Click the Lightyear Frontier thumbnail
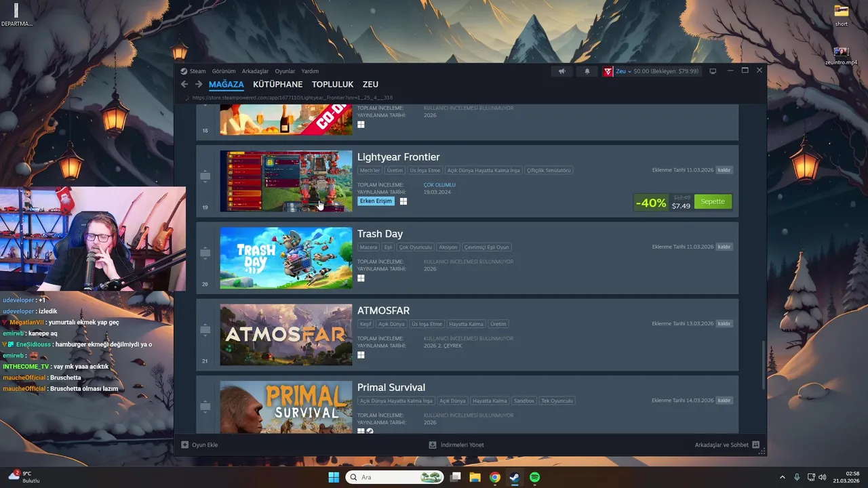The width and height of the screenshot is (868, 488). pos(286,181)
